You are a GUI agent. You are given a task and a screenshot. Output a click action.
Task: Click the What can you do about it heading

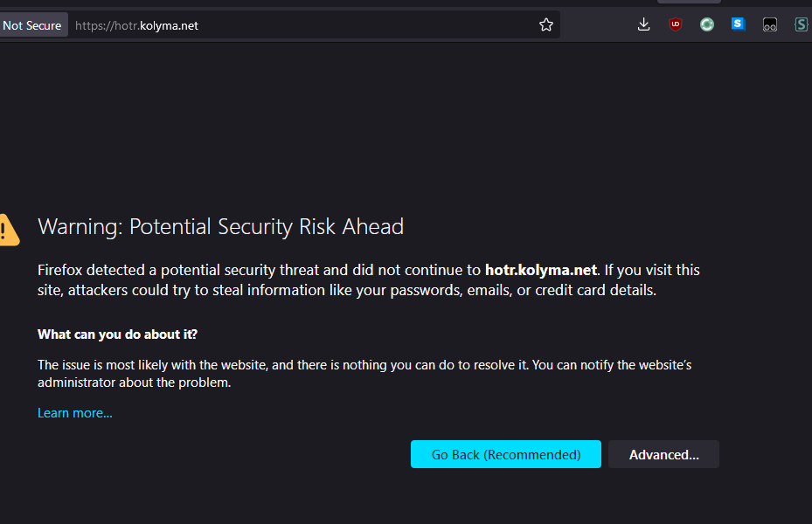tap(117, 334)
